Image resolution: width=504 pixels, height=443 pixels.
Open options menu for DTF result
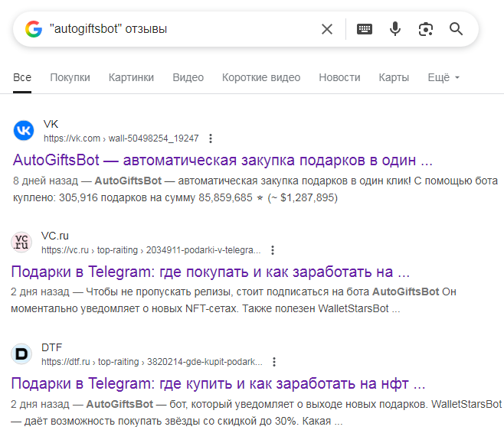[x=274, y=362]
